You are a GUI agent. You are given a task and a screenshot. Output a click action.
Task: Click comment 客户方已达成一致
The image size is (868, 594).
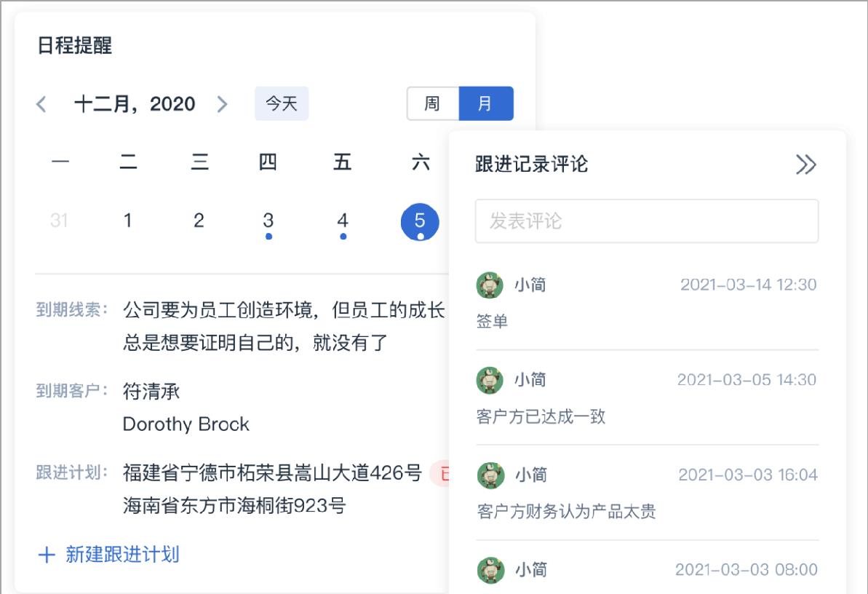point(541,416)
